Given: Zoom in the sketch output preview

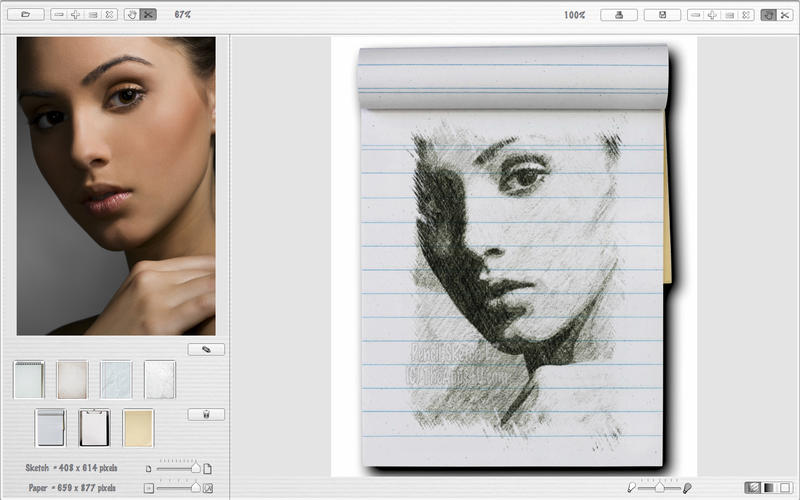Looking at the screenshot, I should pyautogui.click(x=712, y=15).
